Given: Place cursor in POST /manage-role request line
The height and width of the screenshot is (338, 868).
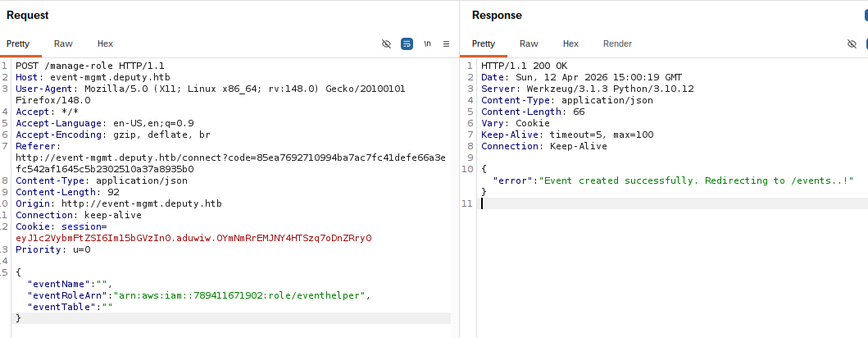Looking at the screenshot, I should pos(89,66).
